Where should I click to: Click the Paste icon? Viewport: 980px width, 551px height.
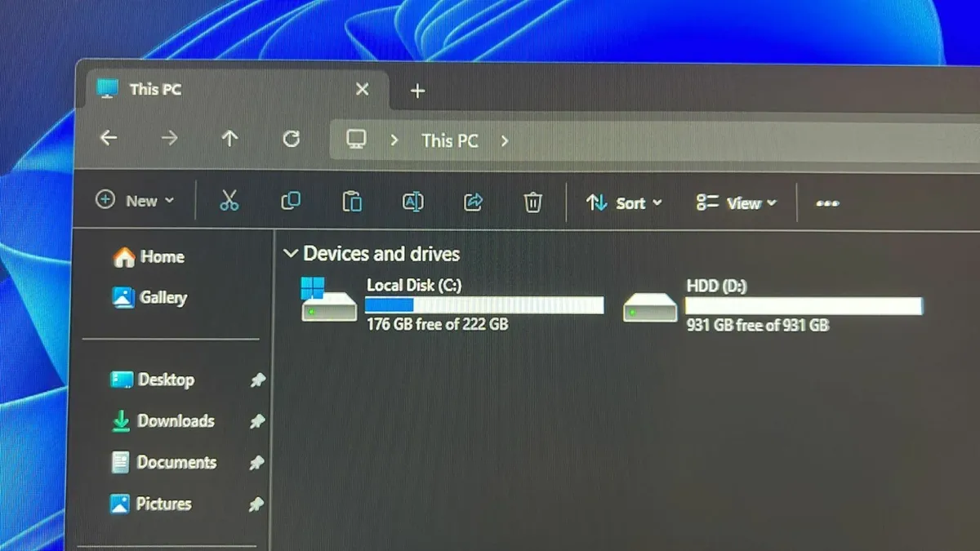coord(352,201)
